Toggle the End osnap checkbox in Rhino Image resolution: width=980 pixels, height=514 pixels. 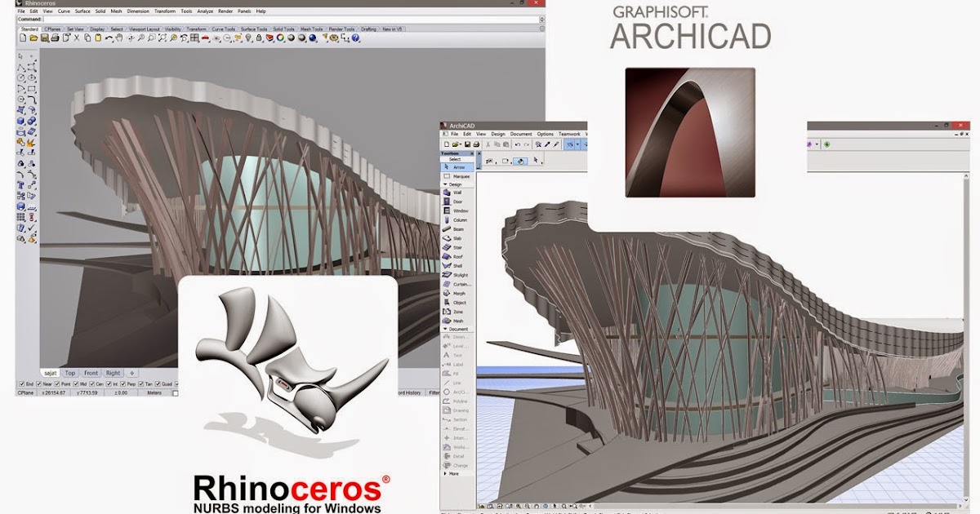click(22, 384)
